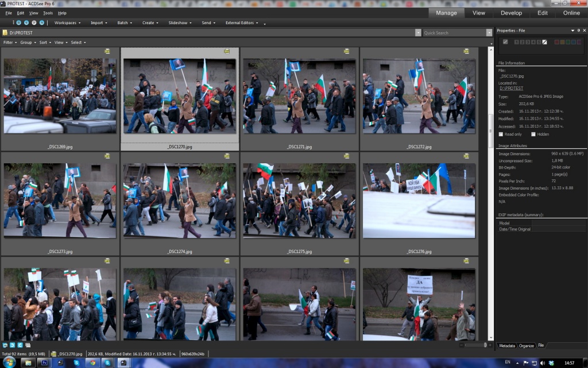Open Photoshop from the Windows taskbar
This screenshot has height=368, width=588.
point(44,363)
